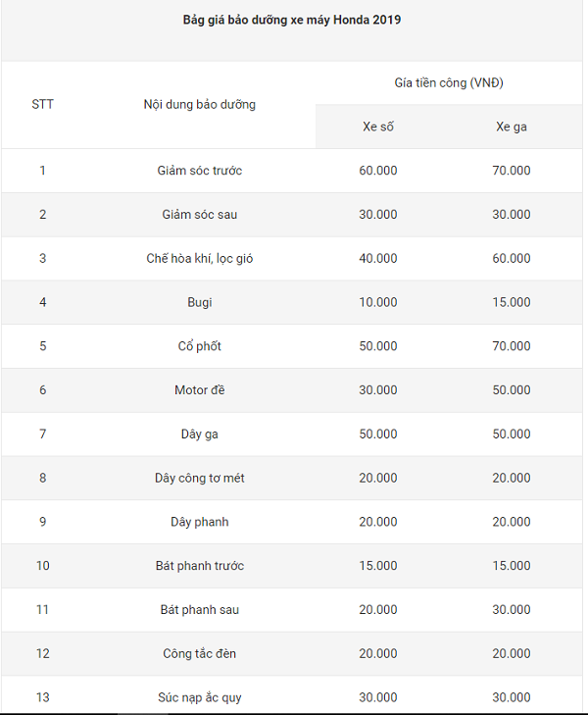Click the "Dây ga" row label

point(200,434)
